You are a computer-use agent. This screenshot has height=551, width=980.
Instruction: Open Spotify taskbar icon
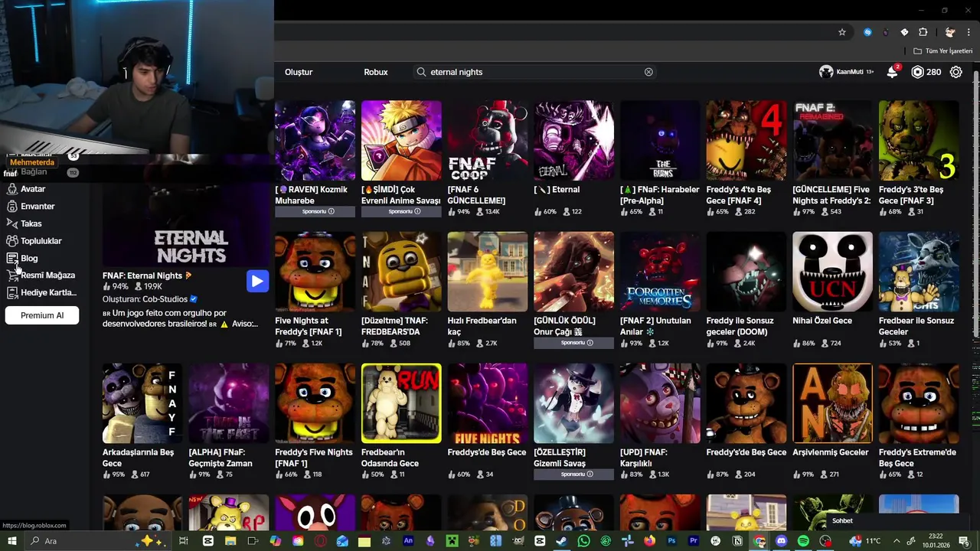pyautogui.click(x=803, y=541)
